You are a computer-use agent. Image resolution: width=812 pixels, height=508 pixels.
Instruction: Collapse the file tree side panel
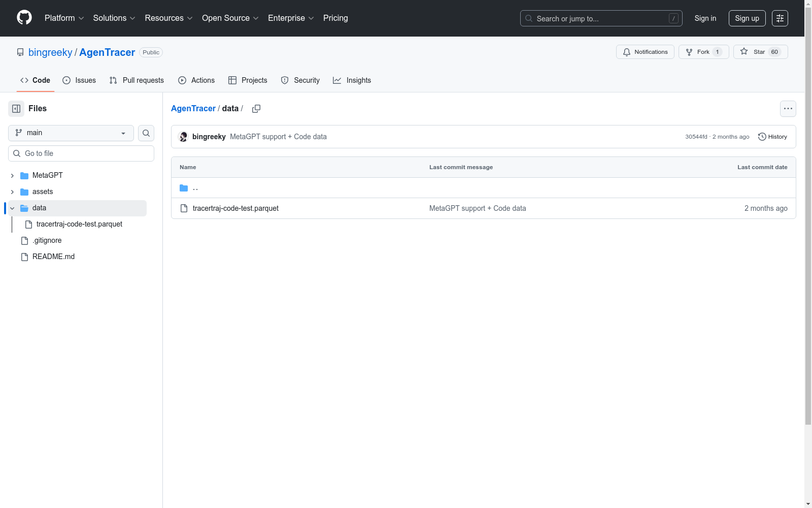pos(16,109)
